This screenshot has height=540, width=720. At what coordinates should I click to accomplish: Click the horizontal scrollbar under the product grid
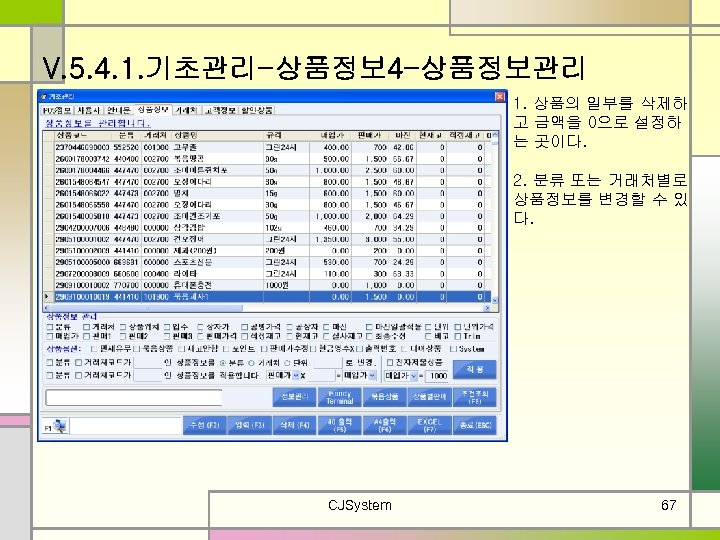[x=147, y=308]
